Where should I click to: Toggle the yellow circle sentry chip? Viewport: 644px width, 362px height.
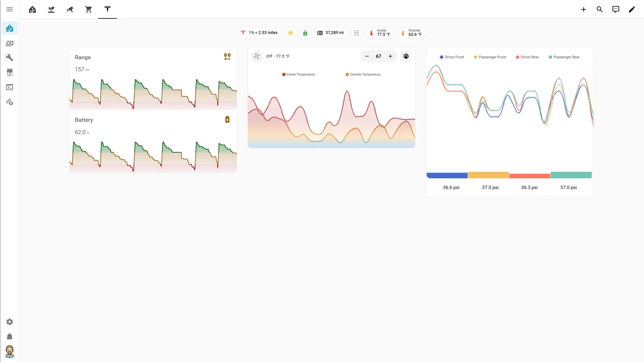[x=290, y=33]
